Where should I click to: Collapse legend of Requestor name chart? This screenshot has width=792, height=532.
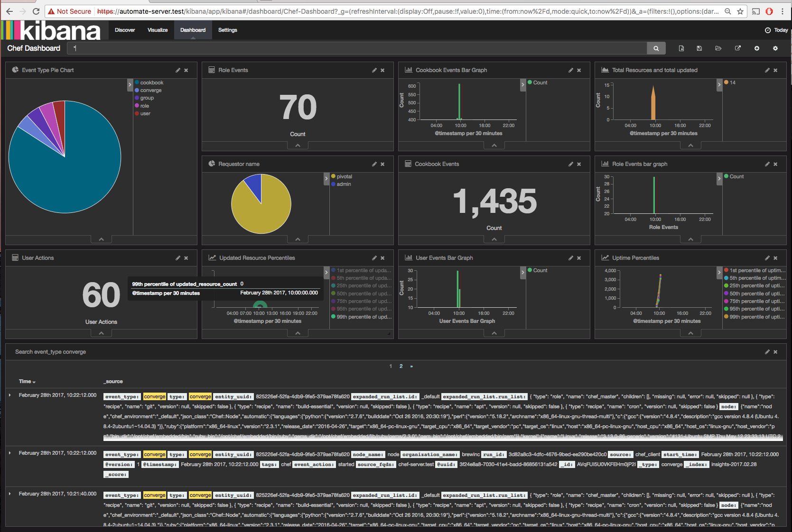click(x=326, y=179)
